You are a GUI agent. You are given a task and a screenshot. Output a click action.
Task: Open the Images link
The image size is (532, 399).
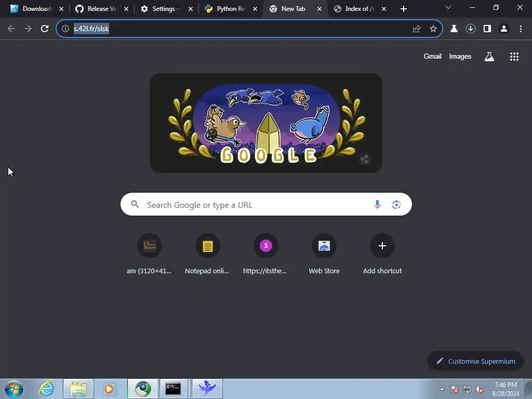click(460, 57)
